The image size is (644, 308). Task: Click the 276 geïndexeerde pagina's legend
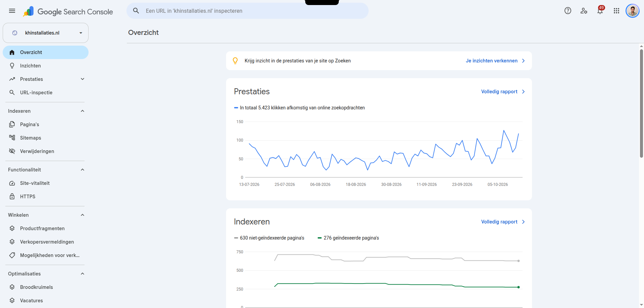pos(348,238)
